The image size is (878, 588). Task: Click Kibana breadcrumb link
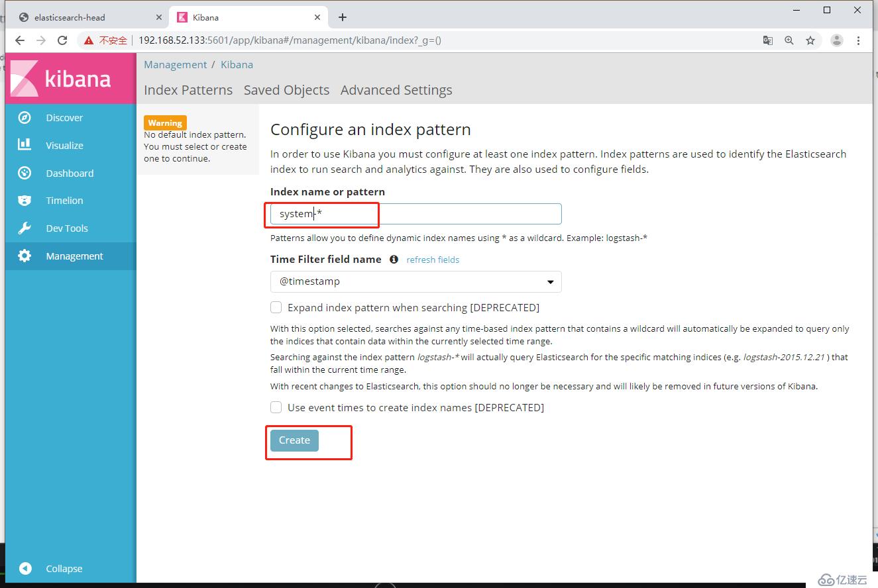(x=237, y=65)
